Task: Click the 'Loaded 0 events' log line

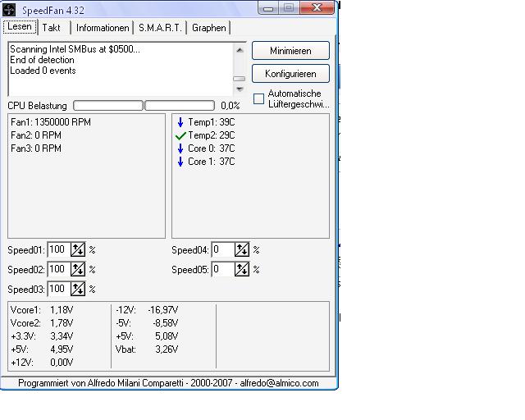Action: pos(43,71)
